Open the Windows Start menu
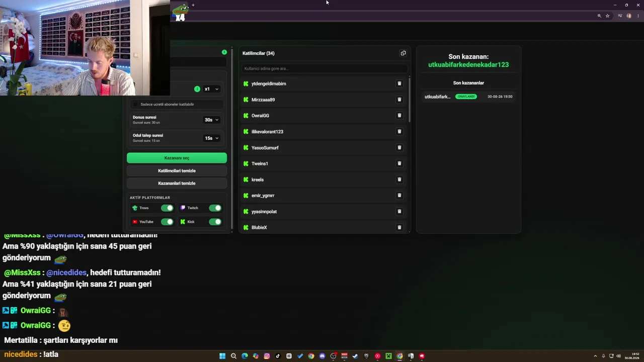The image size is (644, 362). pyautogui.click(x=222, y=356)
